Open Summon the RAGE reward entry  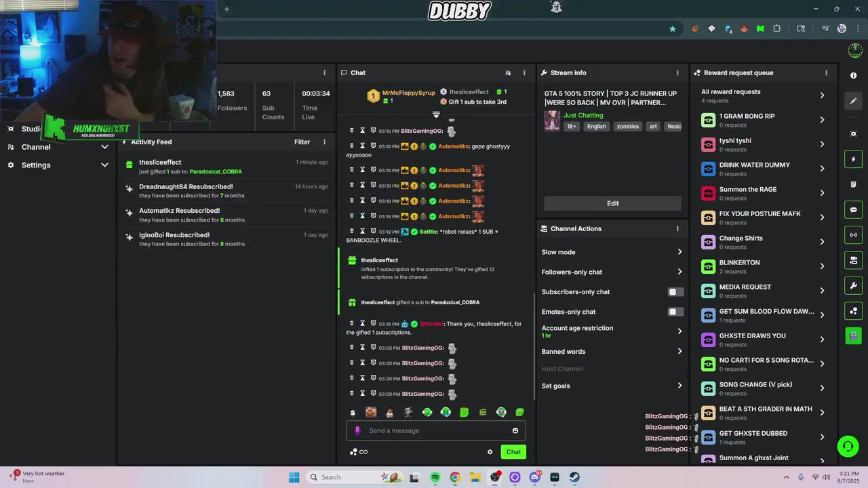[764, 193]
